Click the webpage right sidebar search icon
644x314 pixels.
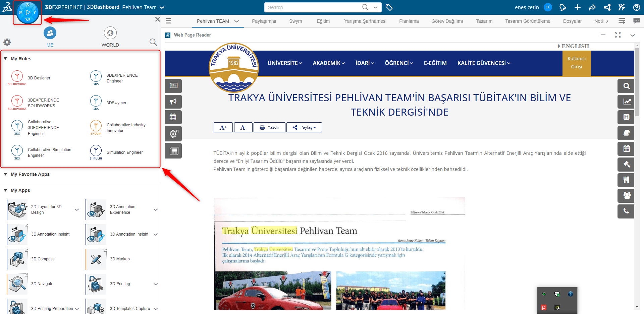click(626, 86)
